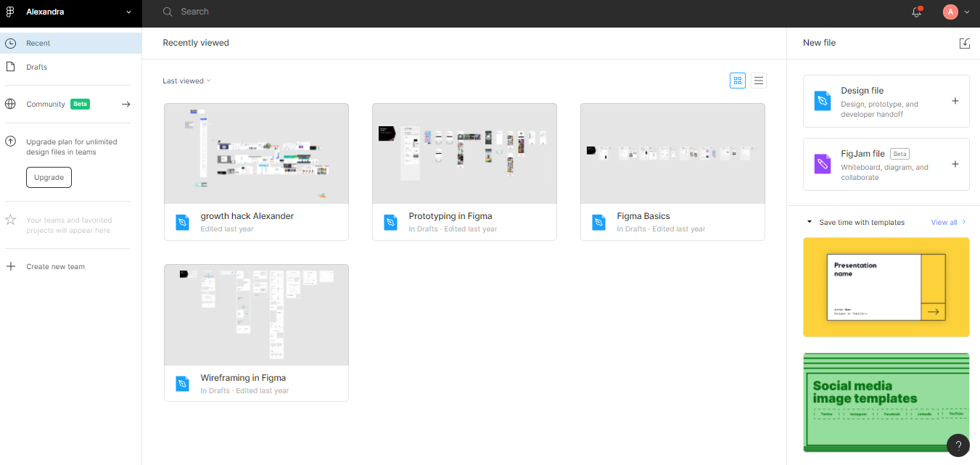Click chevron next to View all
This screenshot has height=465, width=980.
click(x=964, y=222)
